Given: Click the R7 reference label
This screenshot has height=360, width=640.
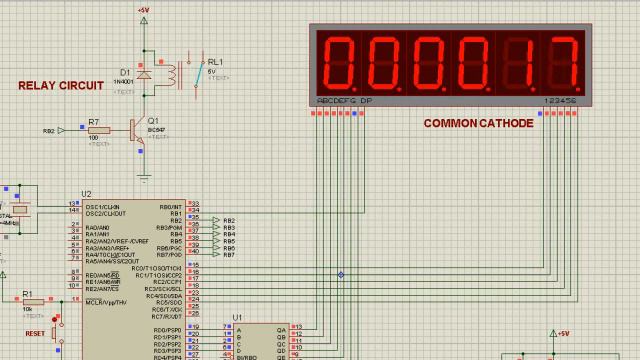Looking at the screenshot, I should coord(93,122).
